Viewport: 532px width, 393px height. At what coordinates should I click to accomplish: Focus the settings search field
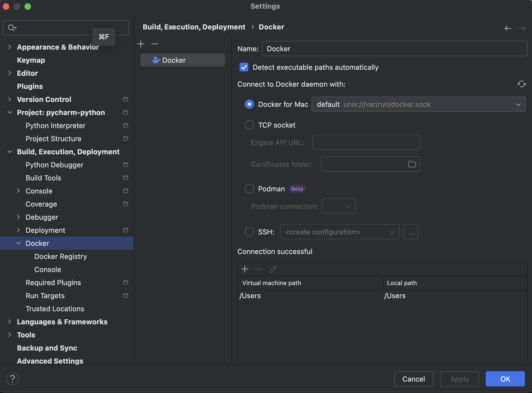tap(66, 28)
